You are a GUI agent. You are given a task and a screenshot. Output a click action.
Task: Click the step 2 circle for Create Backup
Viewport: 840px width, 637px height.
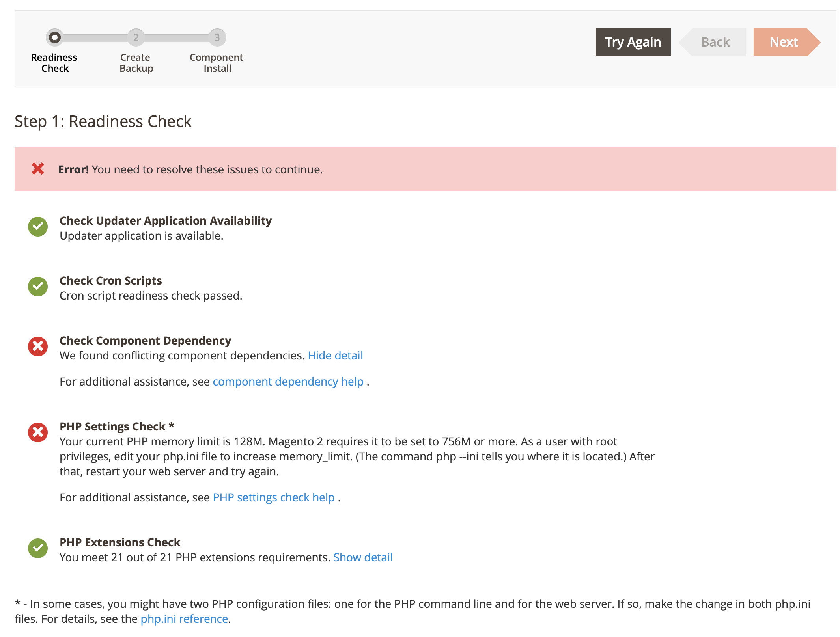click(x=136, y=38)
